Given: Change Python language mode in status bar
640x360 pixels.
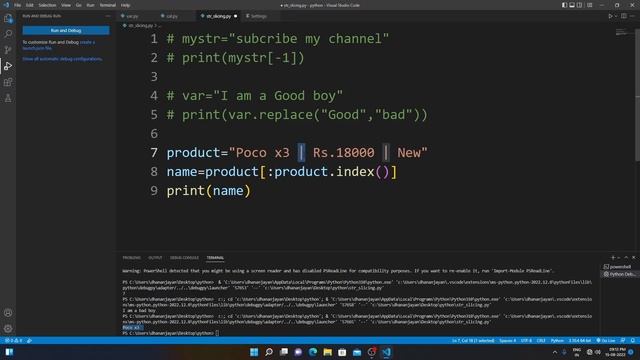Looking at the screenshot, I should (x=557, y=340).
